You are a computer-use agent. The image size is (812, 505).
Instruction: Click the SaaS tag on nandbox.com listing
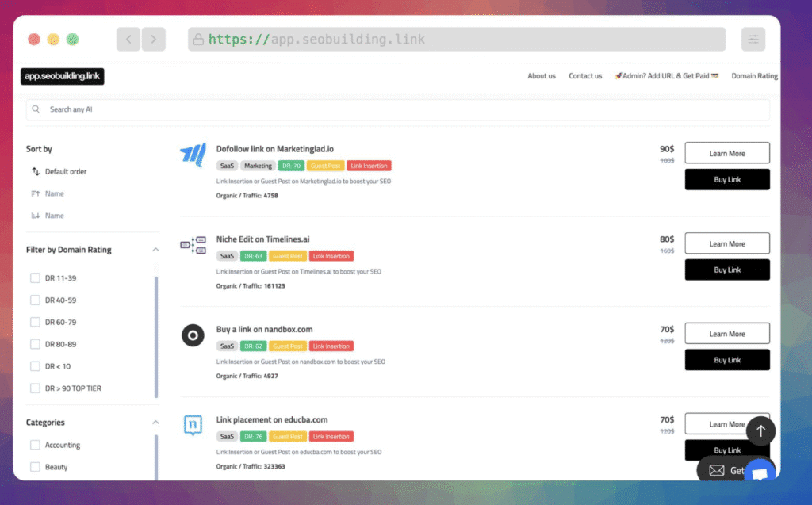coord(227,346)
